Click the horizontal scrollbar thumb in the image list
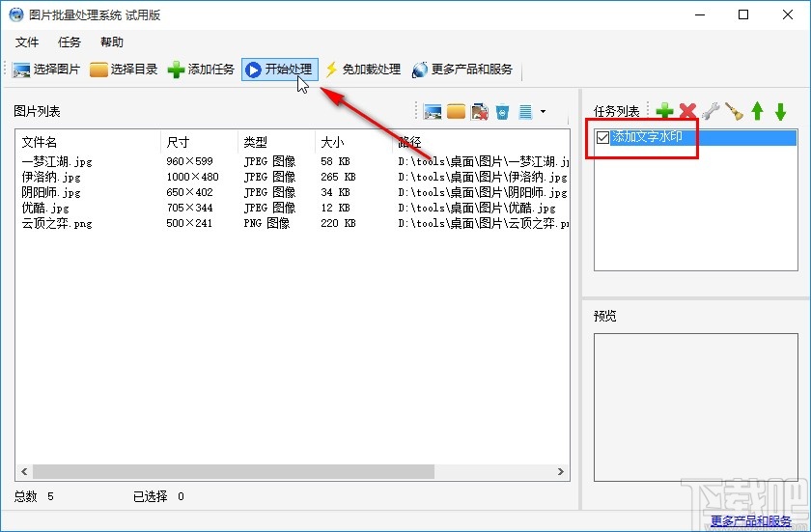The height and width of the screenshot is (532, 811). click(x=234, y=471)
